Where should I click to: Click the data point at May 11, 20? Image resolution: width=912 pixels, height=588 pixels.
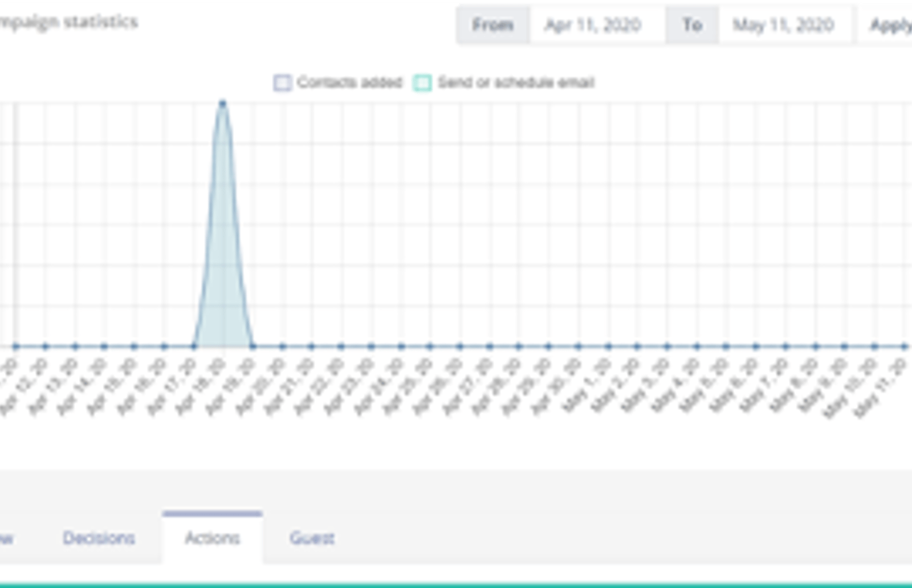(x=905, y=346)
